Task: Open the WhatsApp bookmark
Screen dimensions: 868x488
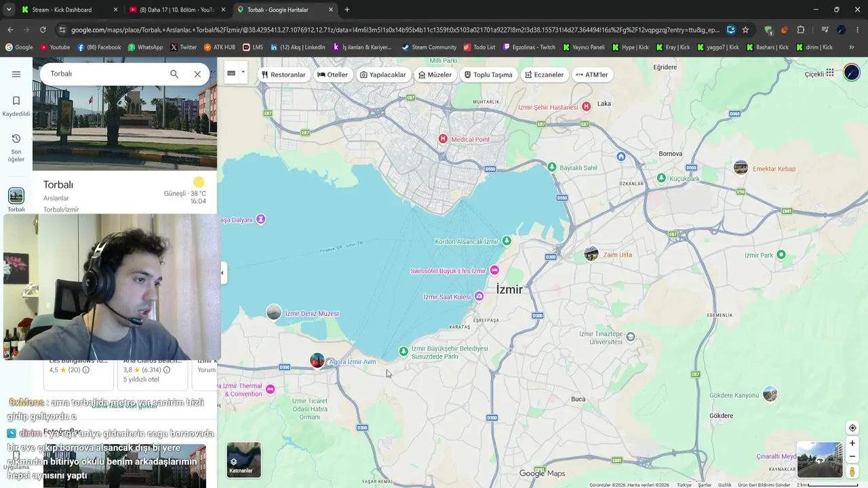Action: [x=145, y=47]
